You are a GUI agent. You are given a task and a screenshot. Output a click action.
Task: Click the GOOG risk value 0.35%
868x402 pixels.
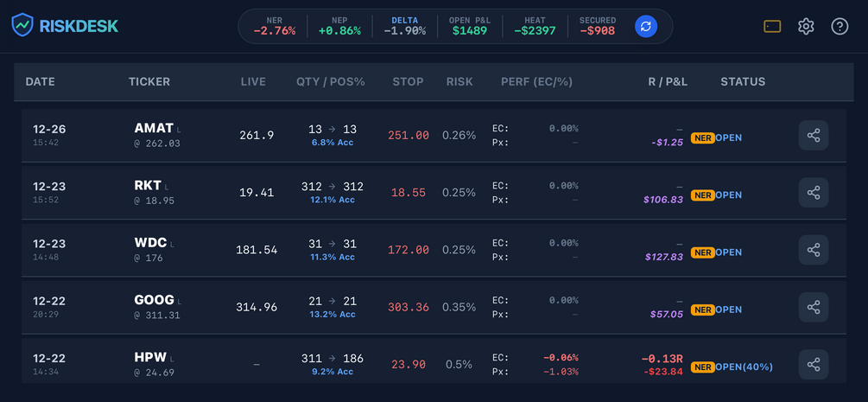459,307
